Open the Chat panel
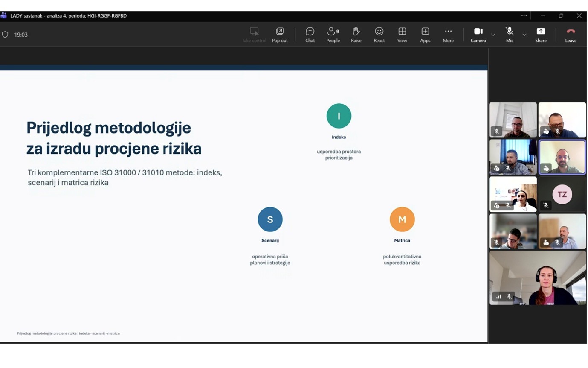 [x=310, y=35]
